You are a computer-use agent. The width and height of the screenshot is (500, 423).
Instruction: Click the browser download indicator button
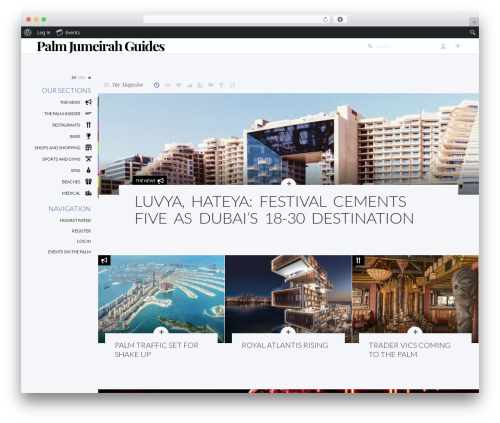pos(340,19)
